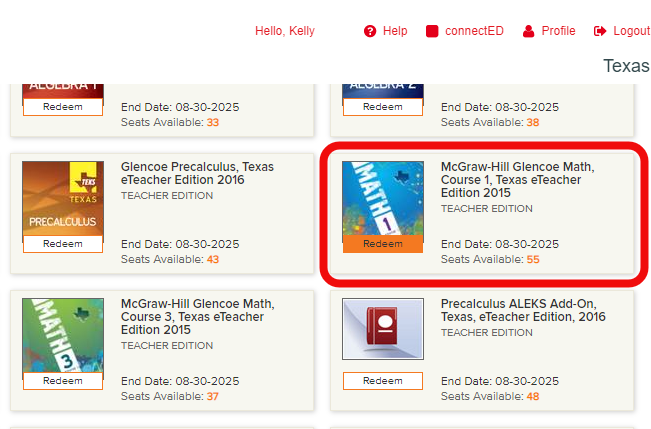Redeem the Algebra 2 teacher edition
This screenshot has height=429, width=651.
tap(383, 107)
